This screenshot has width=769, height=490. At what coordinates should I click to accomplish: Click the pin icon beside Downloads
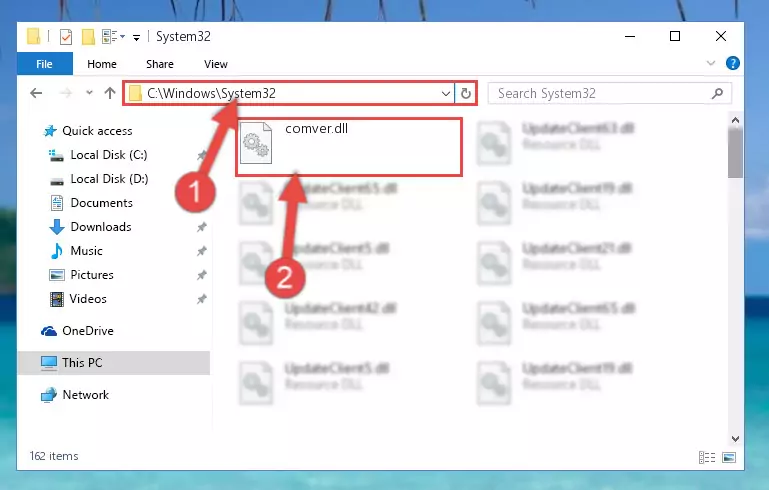tap(202, 227)
